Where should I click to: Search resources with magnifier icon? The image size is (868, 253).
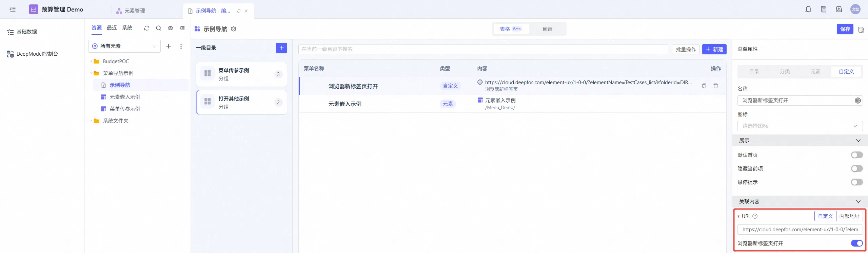(x=158, y=28)
